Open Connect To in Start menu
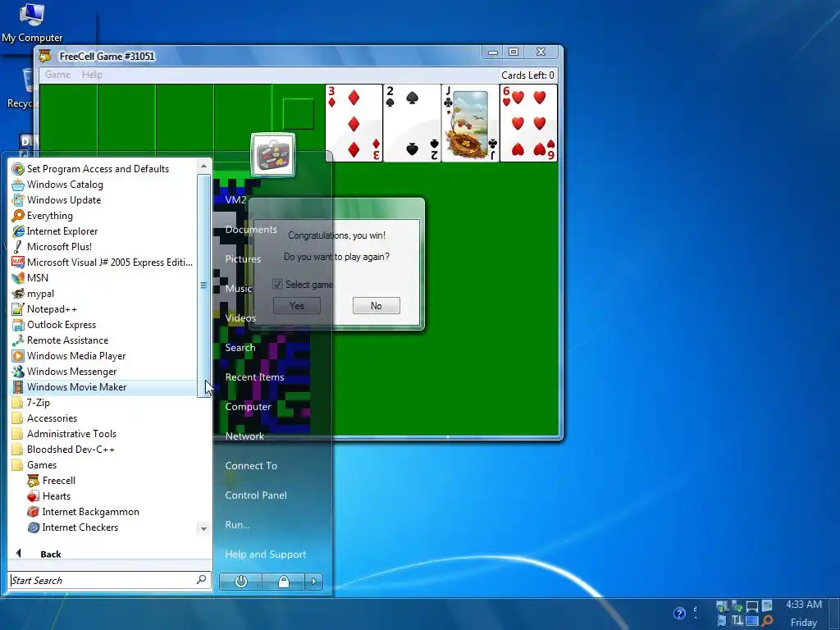840x630 pixels. [x=251, y=466]
